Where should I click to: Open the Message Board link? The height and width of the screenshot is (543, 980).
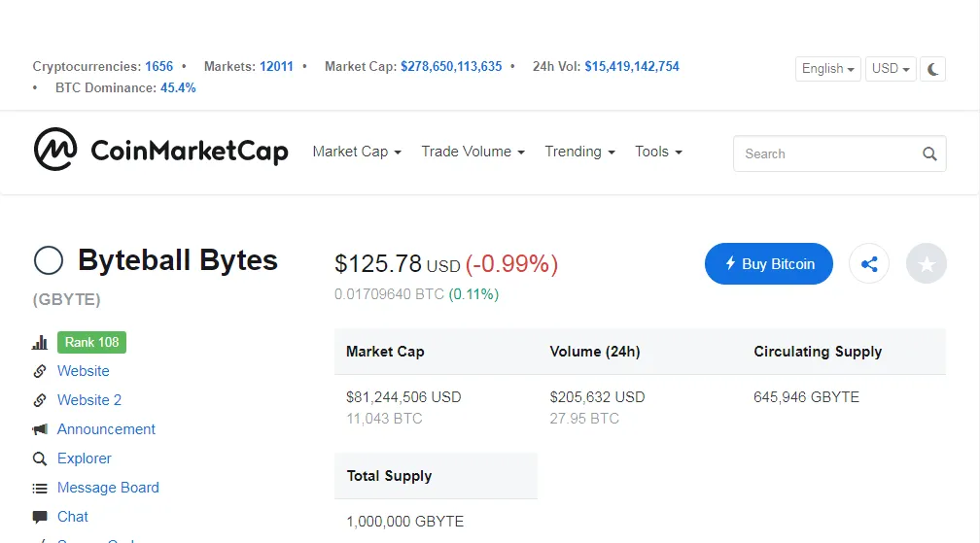[x=108, y=488]
